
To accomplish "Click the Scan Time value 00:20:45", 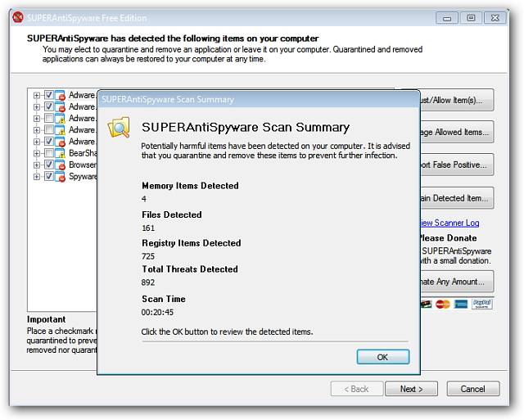I will [157, 313].
